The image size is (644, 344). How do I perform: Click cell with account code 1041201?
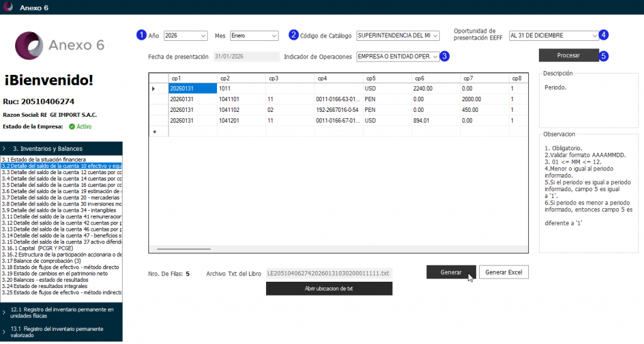coord(241,121)
